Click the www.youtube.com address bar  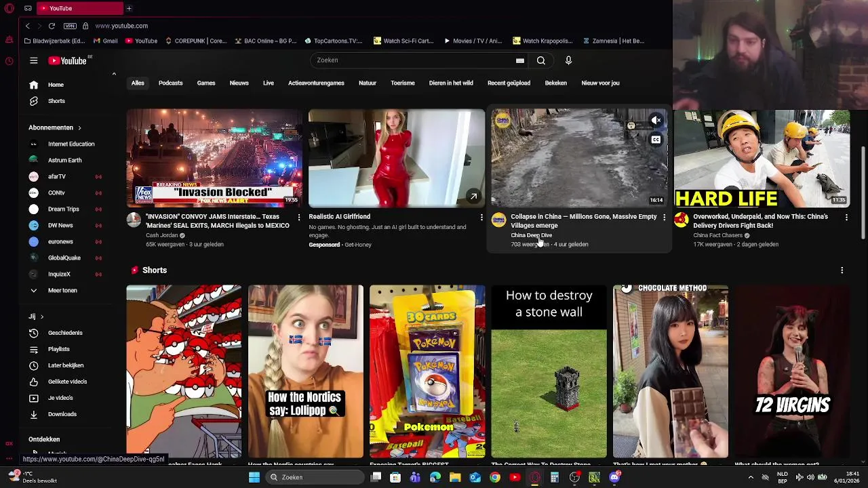click(x=121, y=26)
